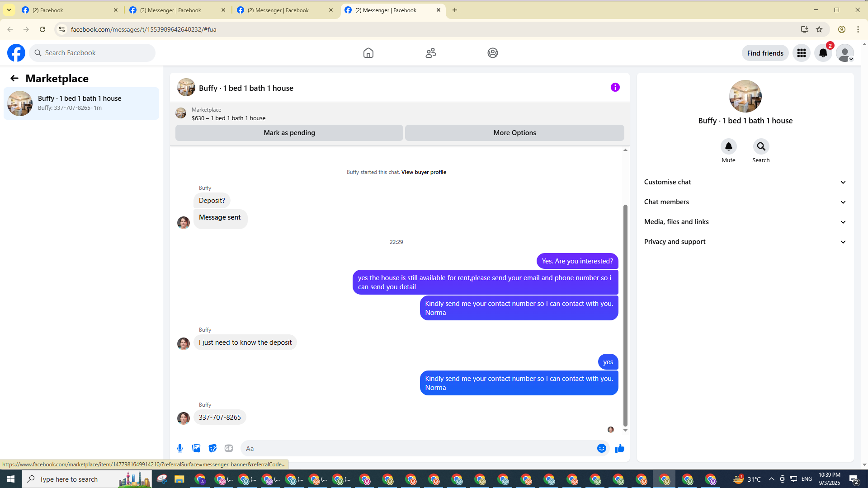
Task: Switch to the second browser tab, Messenger | Facebook
Action: (x=178, y=10)
